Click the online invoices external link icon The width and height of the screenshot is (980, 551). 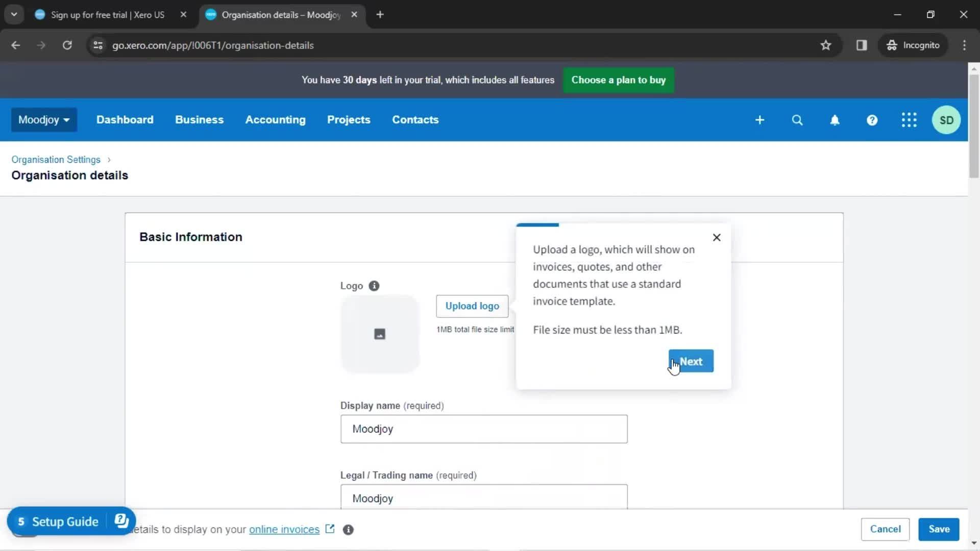[x=330, y=529]
